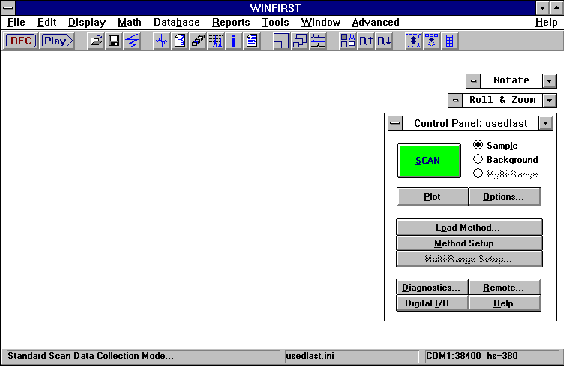
Task: Click the document page toolbar icon
Action: 179,41
